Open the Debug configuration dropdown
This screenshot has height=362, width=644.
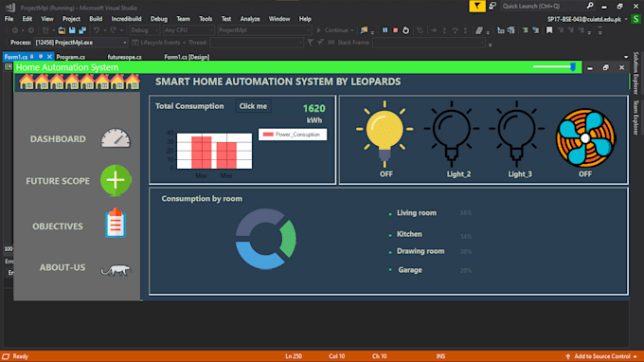click(145, 30)
